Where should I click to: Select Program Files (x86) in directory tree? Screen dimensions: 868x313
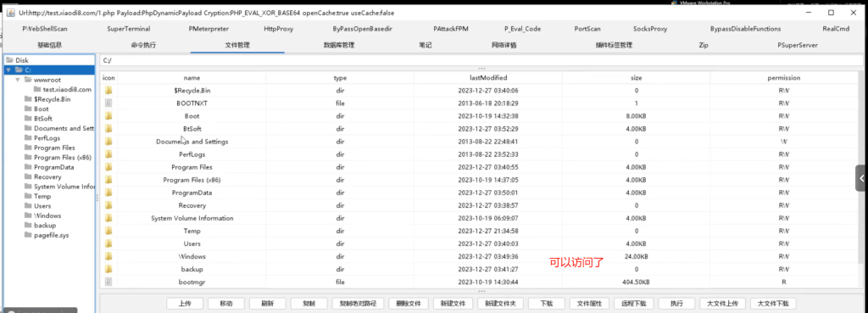(x=63, y=157)
